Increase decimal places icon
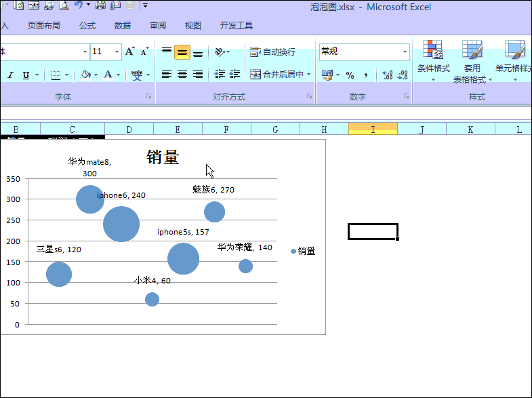The width and height of the screenshot is (532, 398). coord(387,75)
